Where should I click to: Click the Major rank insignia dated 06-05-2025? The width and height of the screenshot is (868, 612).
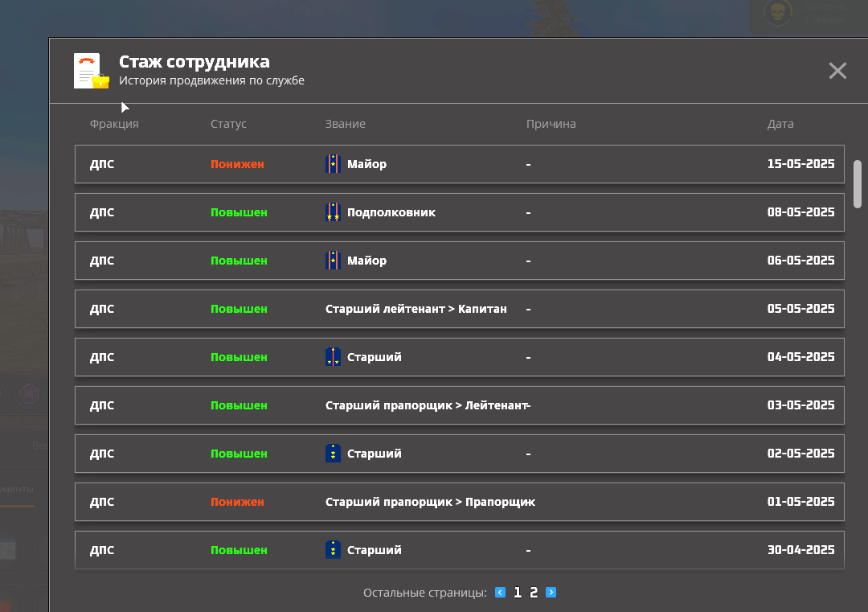point(333,261)
